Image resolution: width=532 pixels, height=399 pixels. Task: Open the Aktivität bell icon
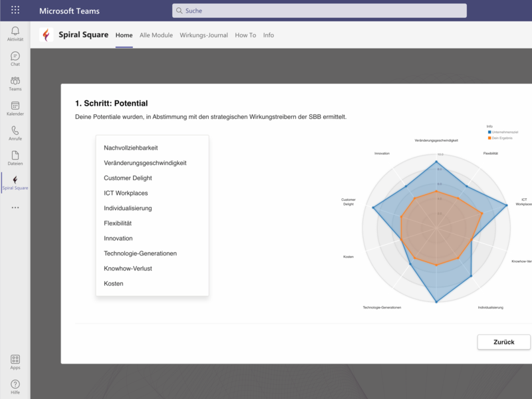click(x=15, y=31)
